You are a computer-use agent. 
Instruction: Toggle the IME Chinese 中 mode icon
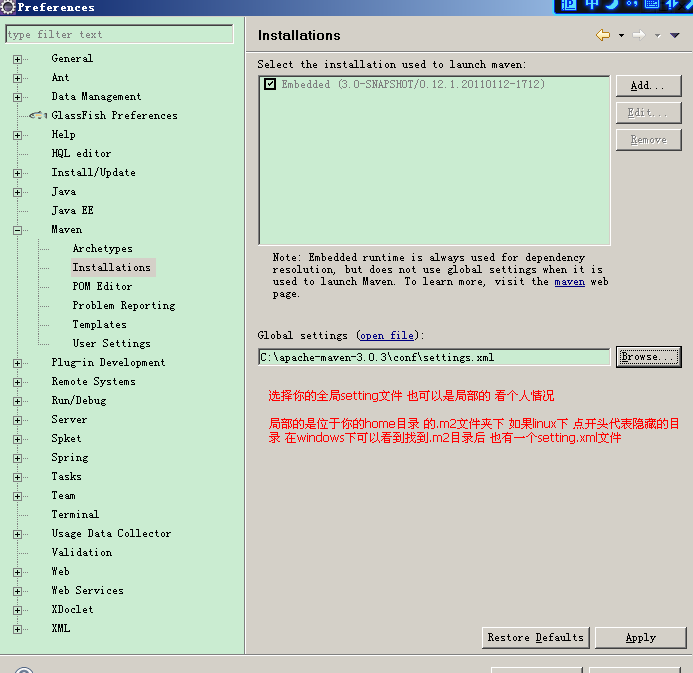coord(591,4)
